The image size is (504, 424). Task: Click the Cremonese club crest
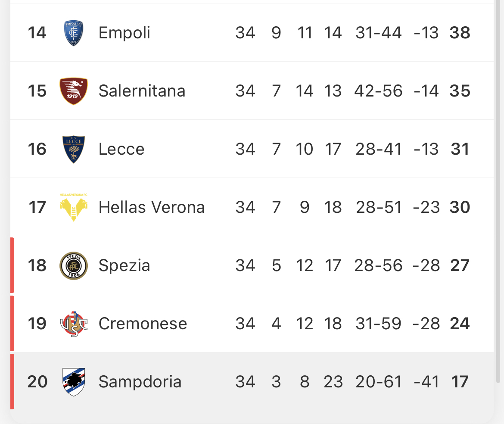click(74, 324)
